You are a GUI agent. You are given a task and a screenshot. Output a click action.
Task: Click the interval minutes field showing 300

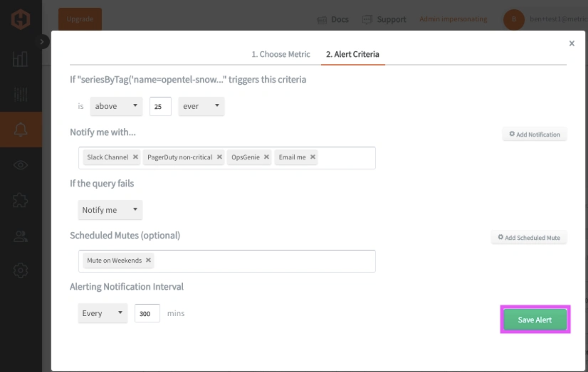[x=147, y=313]
